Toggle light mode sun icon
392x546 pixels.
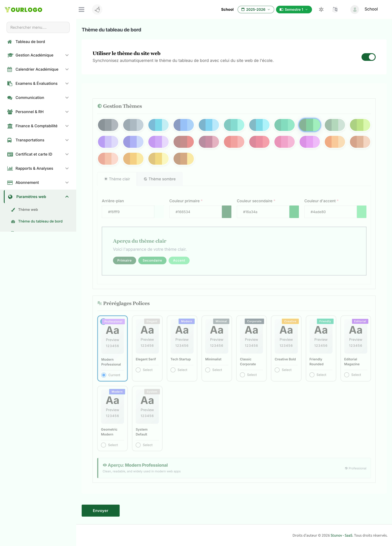coord(321,9)
